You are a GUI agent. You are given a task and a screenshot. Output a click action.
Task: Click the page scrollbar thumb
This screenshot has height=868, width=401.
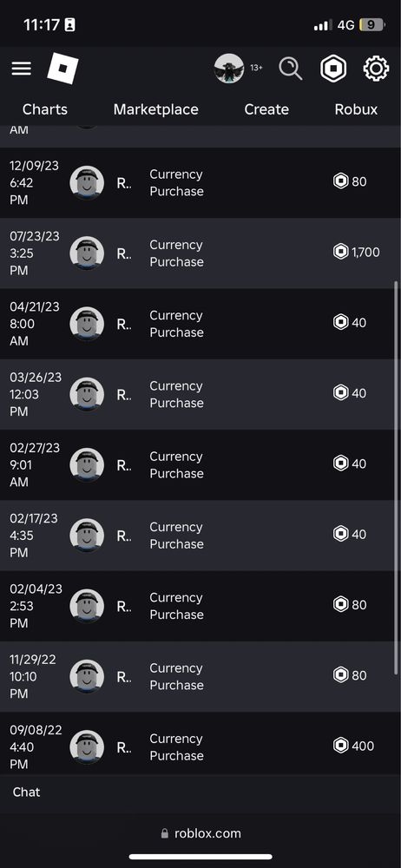coord(396,477)
